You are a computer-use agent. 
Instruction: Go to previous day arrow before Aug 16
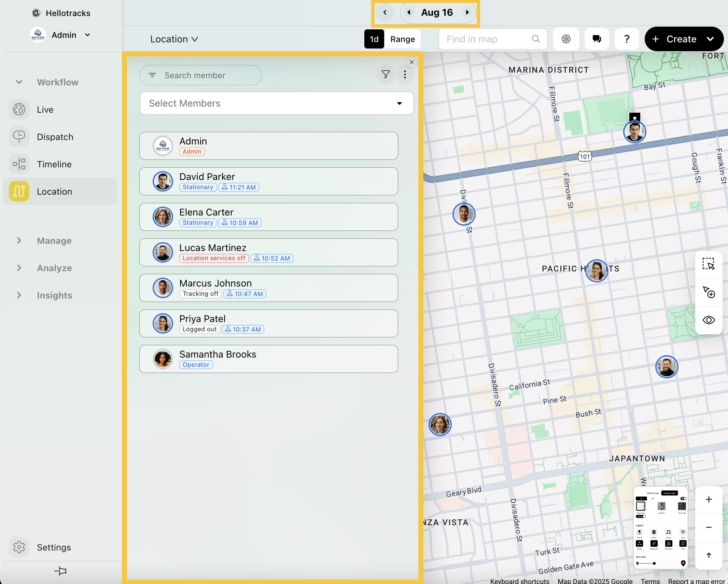[409, 12]
